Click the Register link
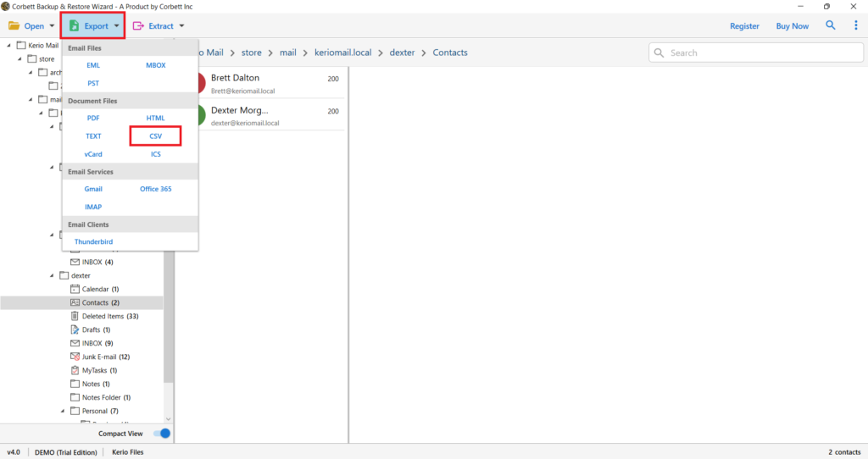 (x=744, y=26)
